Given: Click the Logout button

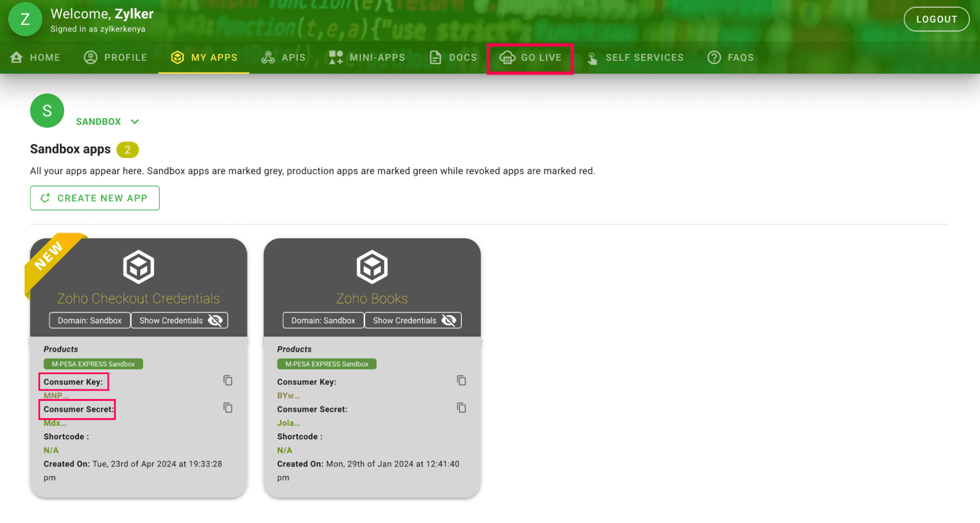Looking at the screenshot, I should [x=936, y=19].
